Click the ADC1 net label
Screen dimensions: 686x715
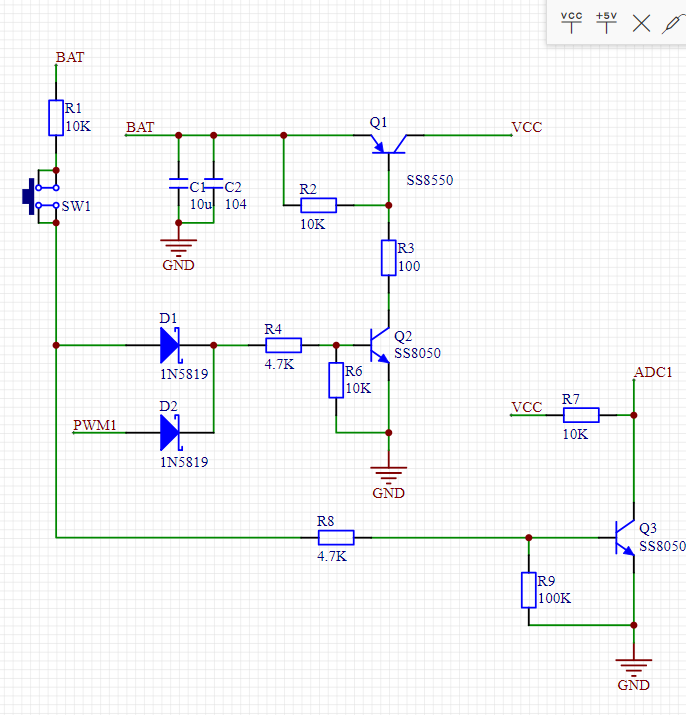click(x=653, y=372)
